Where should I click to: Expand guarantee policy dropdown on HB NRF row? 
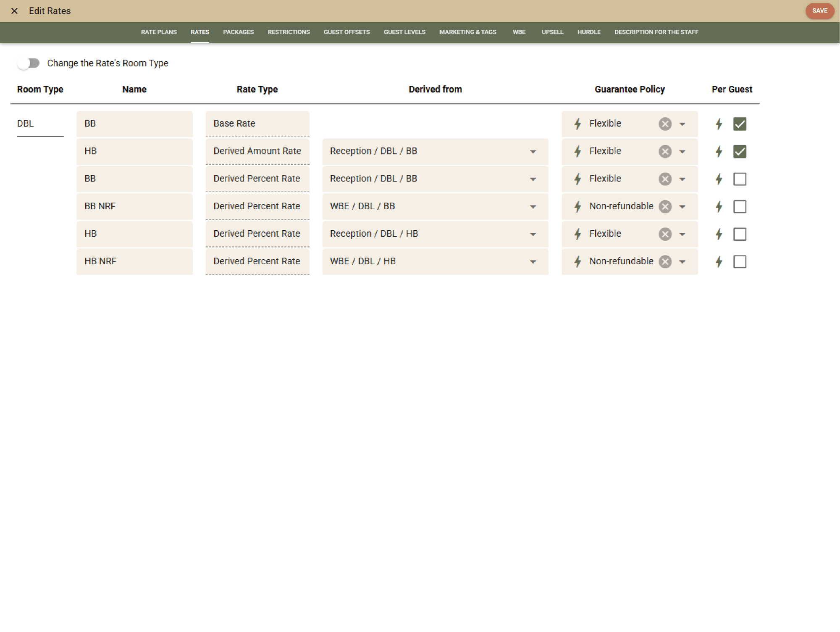(682, 261)
